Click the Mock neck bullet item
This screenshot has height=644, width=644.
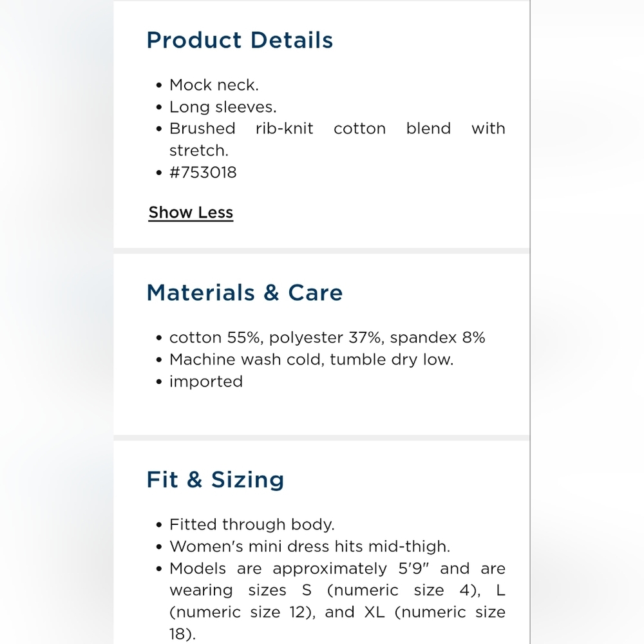(x=214, y=85)
